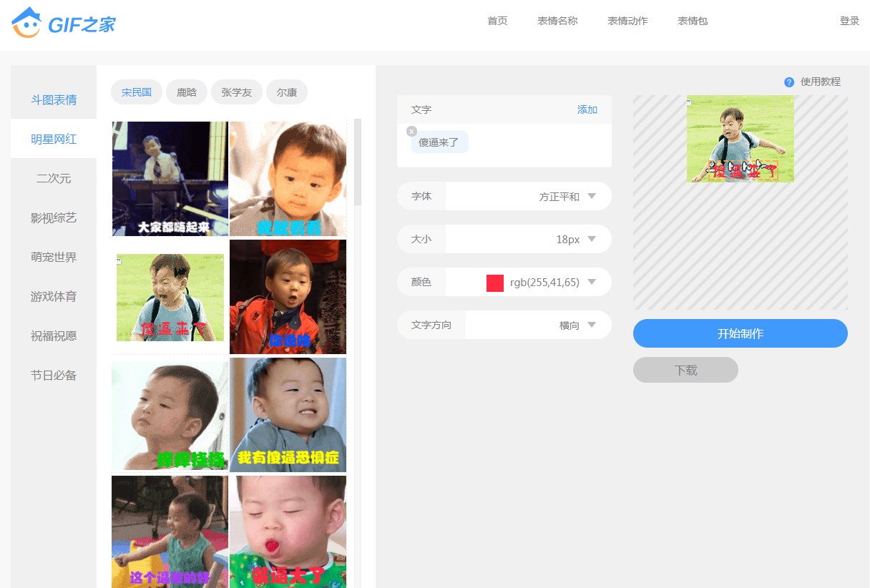870x588 pixels.
Task: Click the GIF preview image
Action: click(740, 139)
